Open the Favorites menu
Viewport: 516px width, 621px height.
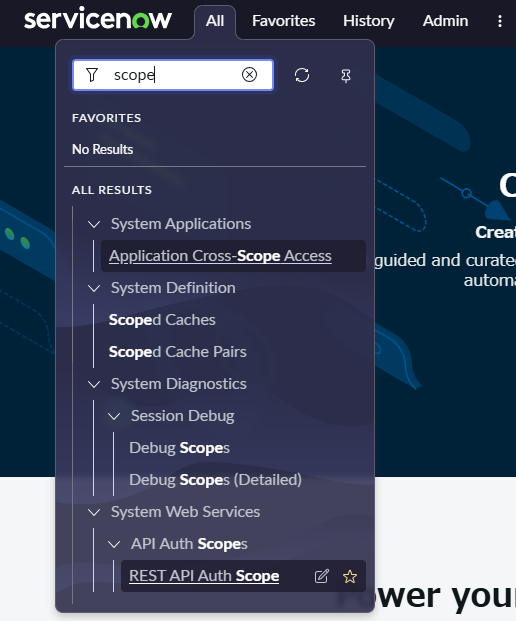click(x=284, y=21)
